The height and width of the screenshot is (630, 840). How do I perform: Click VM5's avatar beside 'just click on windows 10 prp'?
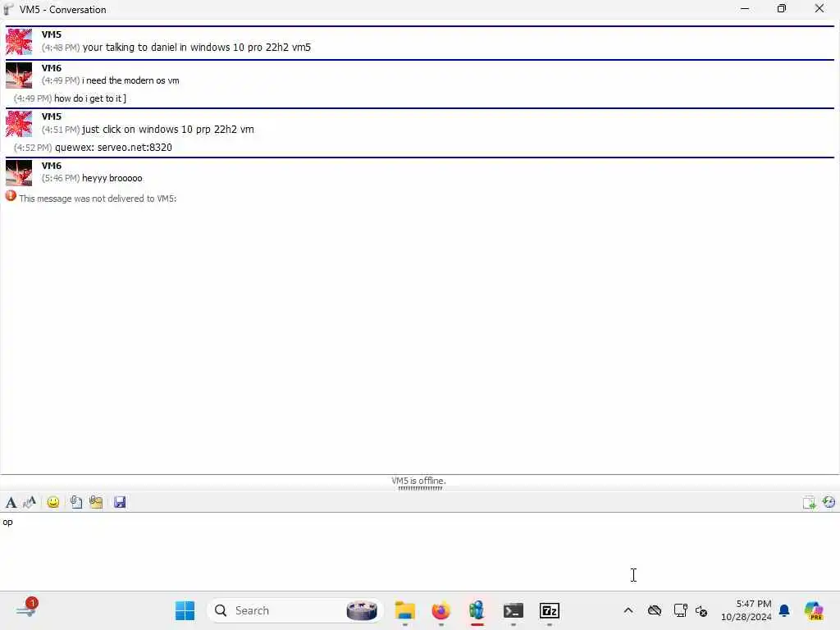tap(19, 124)
